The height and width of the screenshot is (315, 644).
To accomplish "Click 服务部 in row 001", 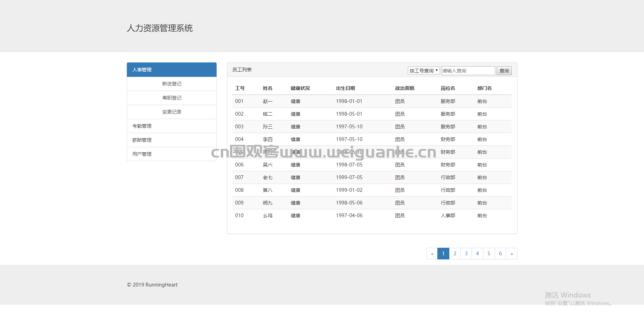I will click(448, 101).
